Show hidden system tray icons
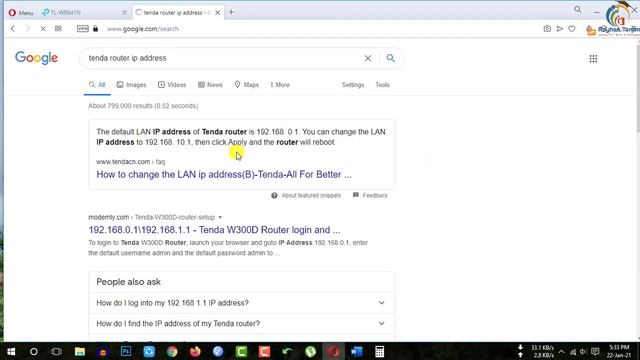The width and height of the screenshot is (640, 360). click(561, 351)
